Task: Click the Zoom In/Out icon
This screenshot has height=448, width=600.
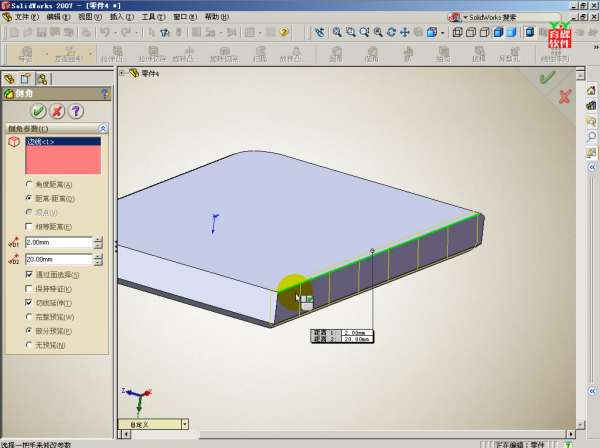Action: pyautogui.click(x=364, y=33)
